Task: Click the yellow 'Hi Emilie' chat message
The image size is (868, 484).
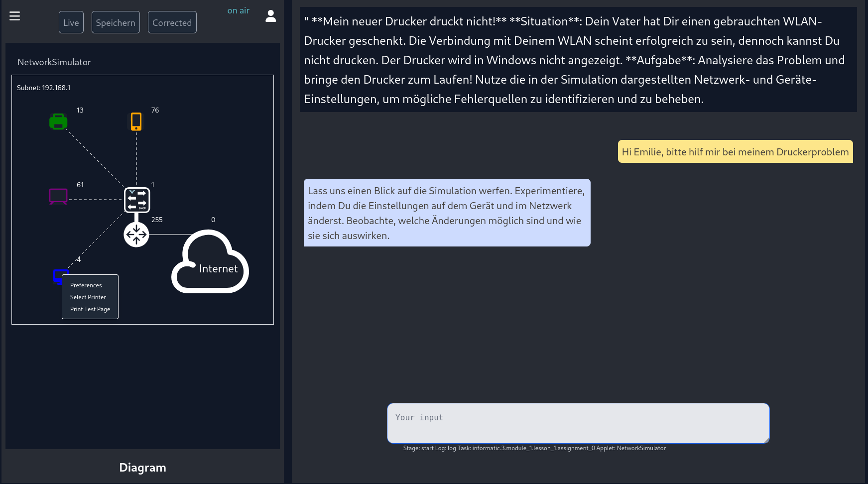Action: click(x=735, y=152)
